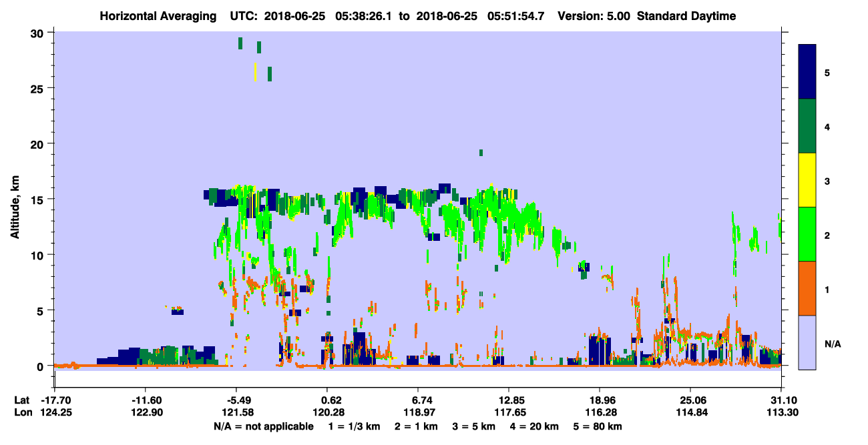Click the 30 km altitude tick label

pyautogui.click(x=38, y=33)
